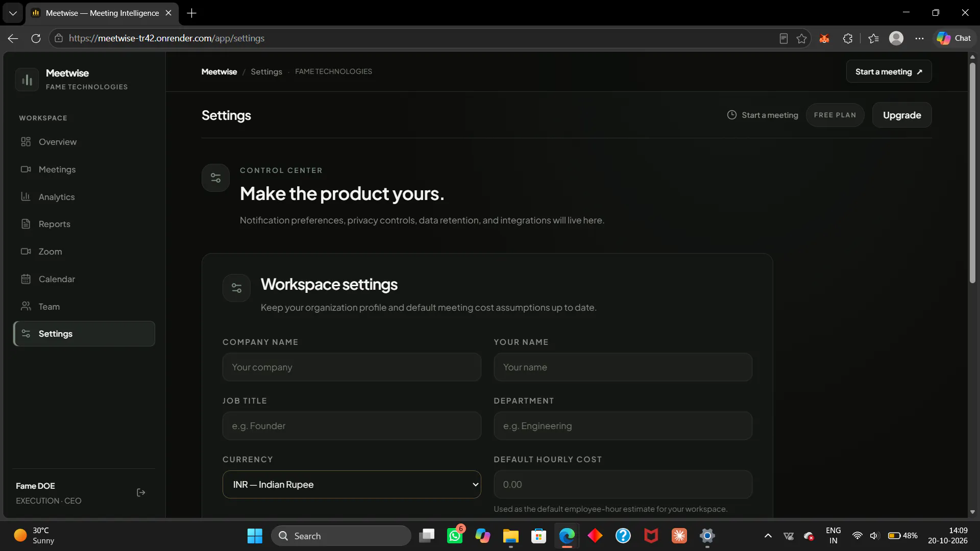This screenshot has height=551, width=980.
Task: Open Meetings in the sidebar
Action: pyautogui.click(x=84, y=169)
